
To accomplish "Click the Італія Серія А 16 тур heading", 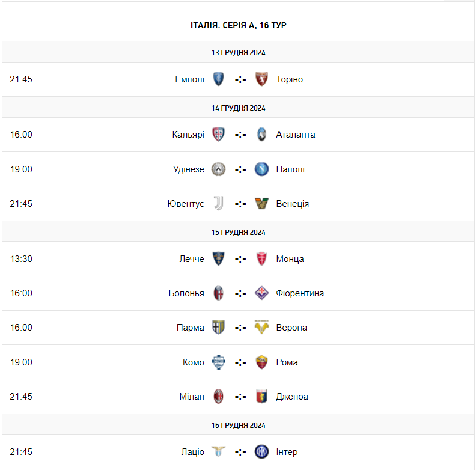I will (239, 25).
